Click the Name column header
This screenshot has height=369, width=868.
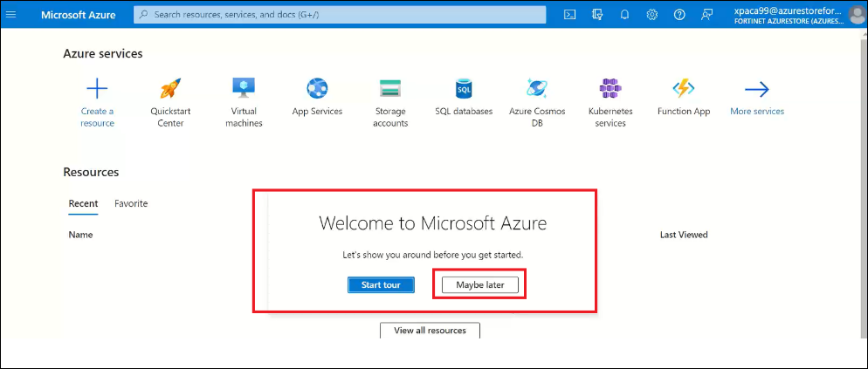(x=80, y=235)
